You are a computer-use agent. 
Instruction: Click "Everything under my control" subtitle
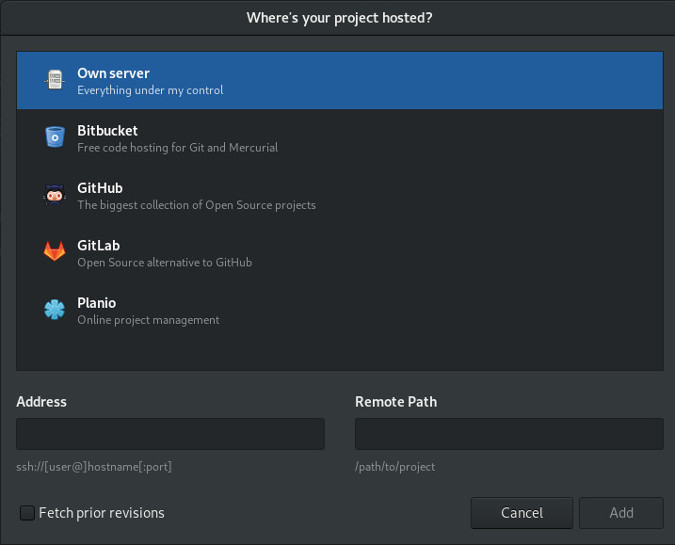[x=150, y=90]
